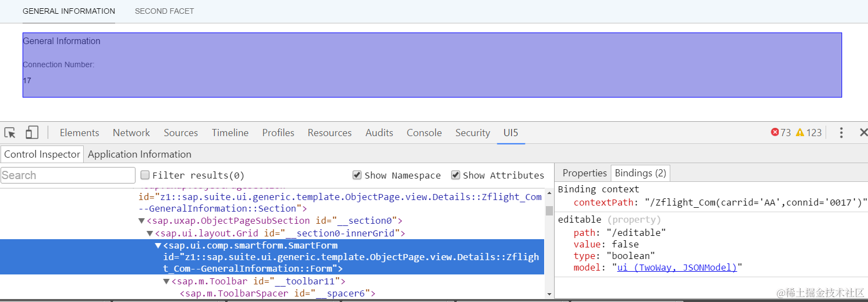Uncheck the Show Namespace checkbox

click(357, 175)
